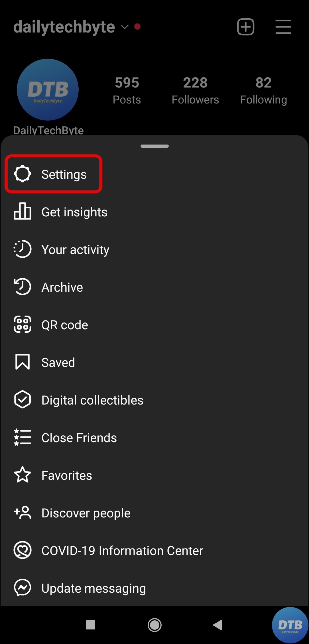This screenshot has width=309, height=644.
Task: Open the create post plus icon
Action: pyautogui.click(x=245, y=27)
